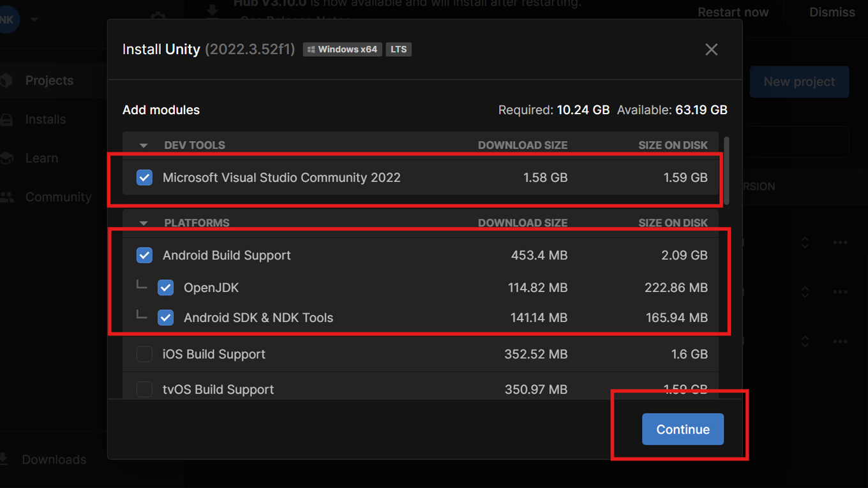Open version selector for first project
Viewport: 868px width, 488px height.
[x=805, y=242]
